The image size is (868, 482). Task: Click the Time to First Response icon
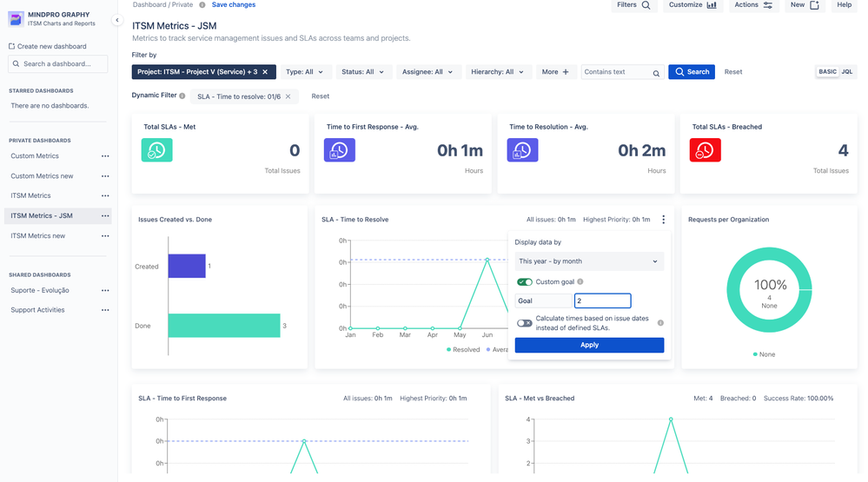340,150
